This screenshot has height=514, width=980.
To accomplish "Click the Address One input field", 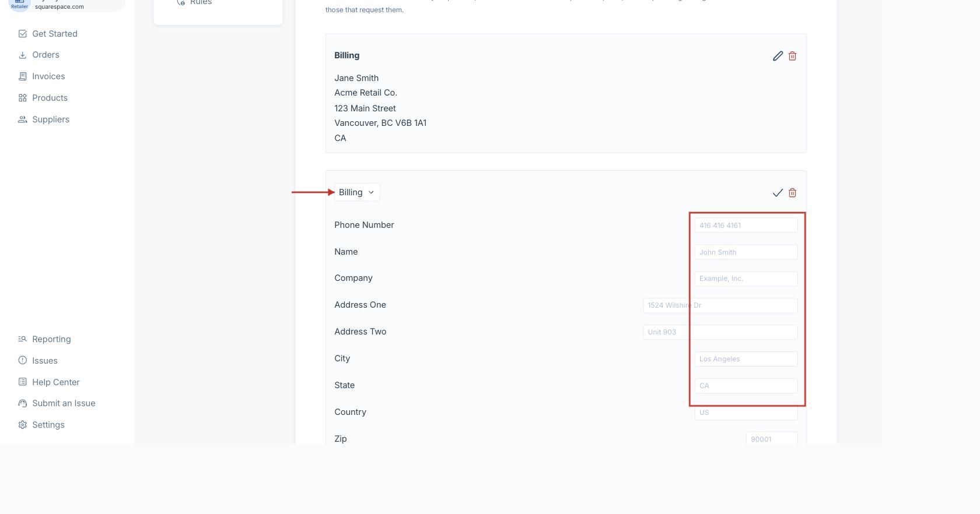I will click(x=720, y=305).
